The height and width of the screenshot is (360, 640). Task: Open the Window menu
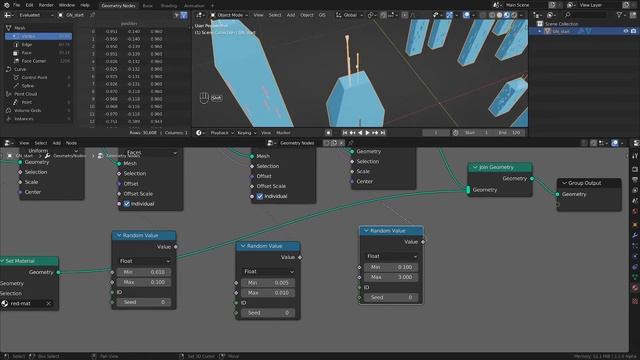coord(67,5)
